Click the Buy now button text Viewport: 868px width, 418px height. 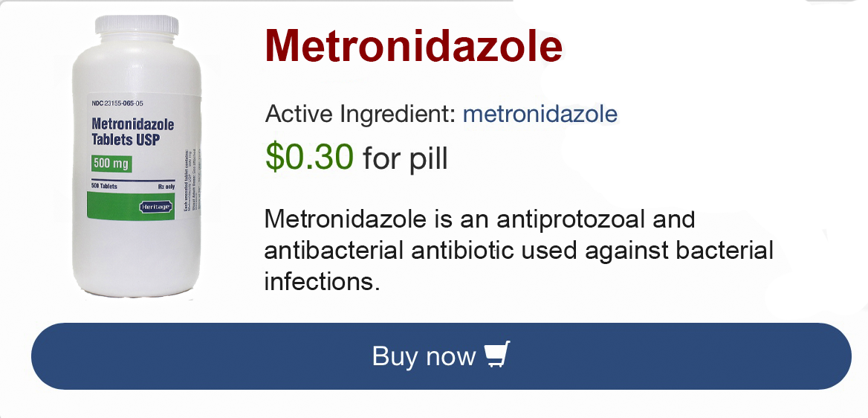(x=424, y=356)
